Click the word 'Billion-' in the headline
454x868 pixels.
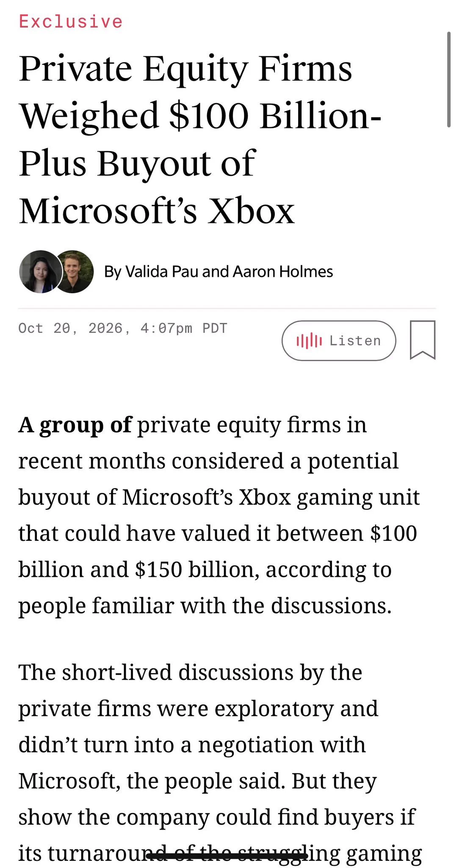click(321, 116)
